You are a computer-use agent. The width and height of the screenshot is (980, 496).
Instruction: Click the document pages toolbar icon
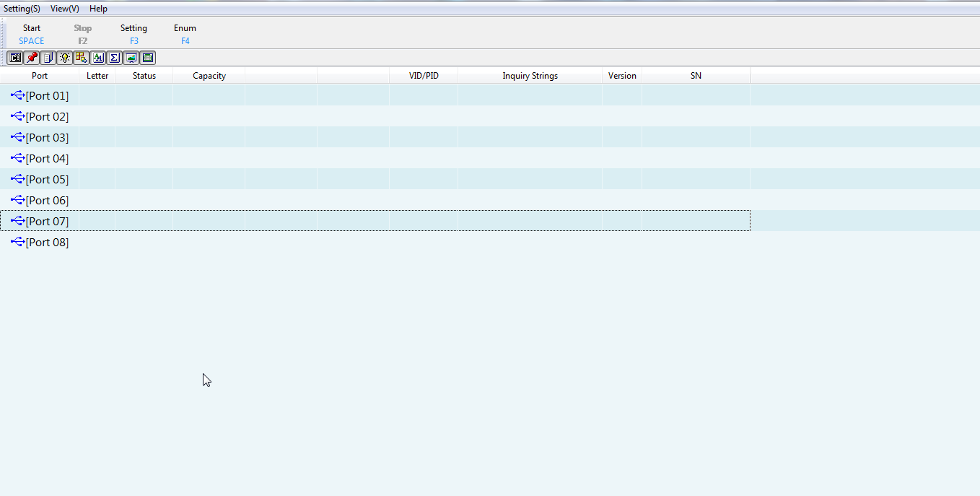(x=48, y=58)
